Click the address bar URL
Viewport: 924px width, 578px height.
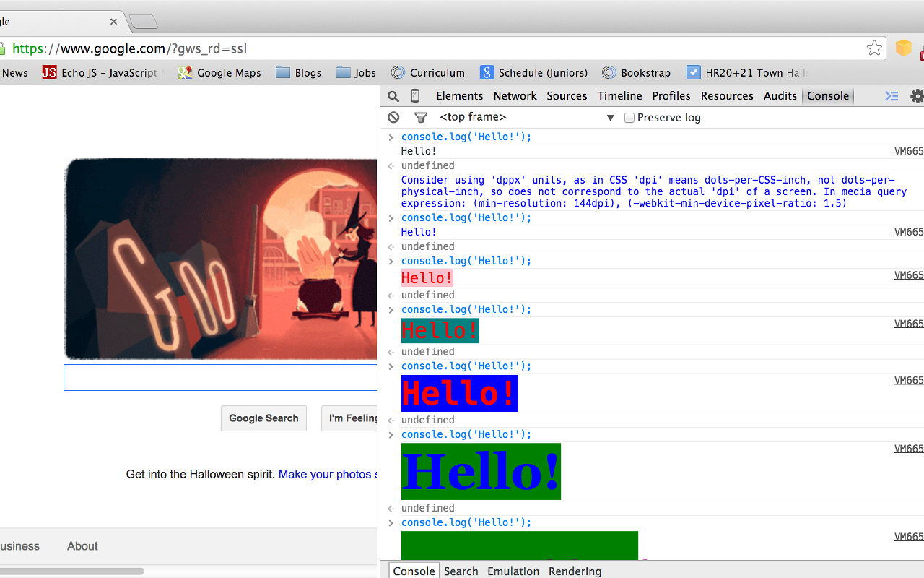point(130,48)
